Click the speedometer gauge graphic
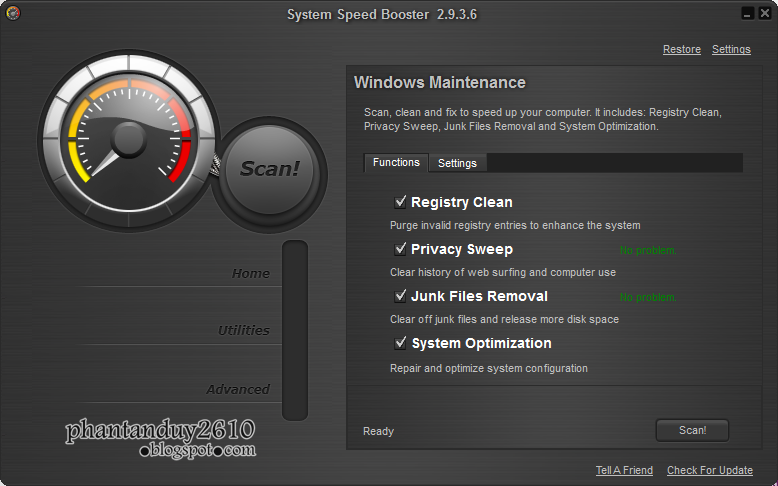 pyautogui.click(x=129, y=140)
